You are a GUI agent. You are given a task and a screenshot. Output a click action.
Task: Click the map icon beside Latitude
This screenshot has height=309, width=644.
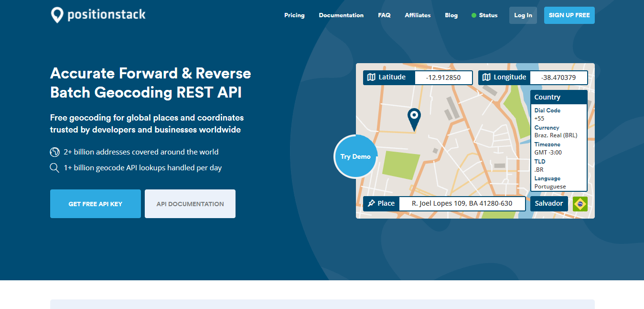[x=371, y=77]
